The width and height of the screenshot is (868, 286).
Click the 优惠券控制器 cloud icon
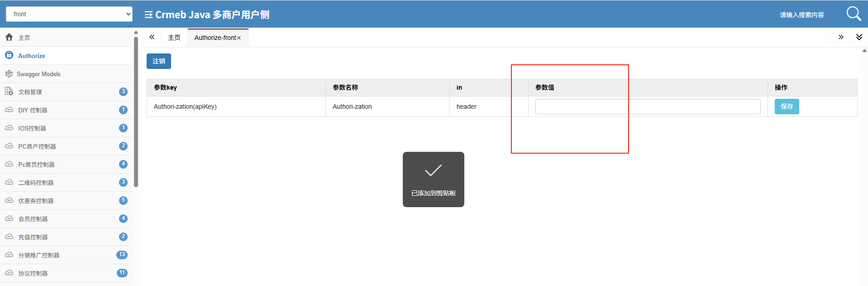pos(9,200)
